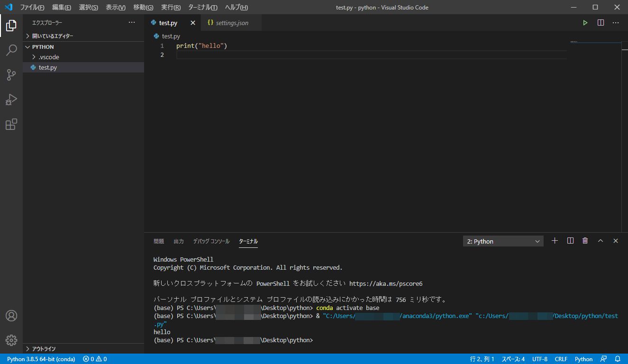The height and width of the screenshot is (364, 628).
Task: Close the terminal panel
Action: (x=616, y=241)
